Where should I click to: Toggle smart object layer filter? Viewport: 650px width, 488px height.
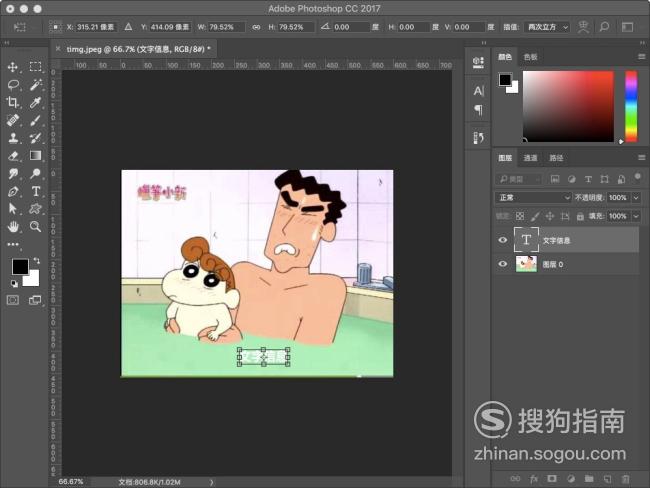pyautogui.click(x=621, y=179)
